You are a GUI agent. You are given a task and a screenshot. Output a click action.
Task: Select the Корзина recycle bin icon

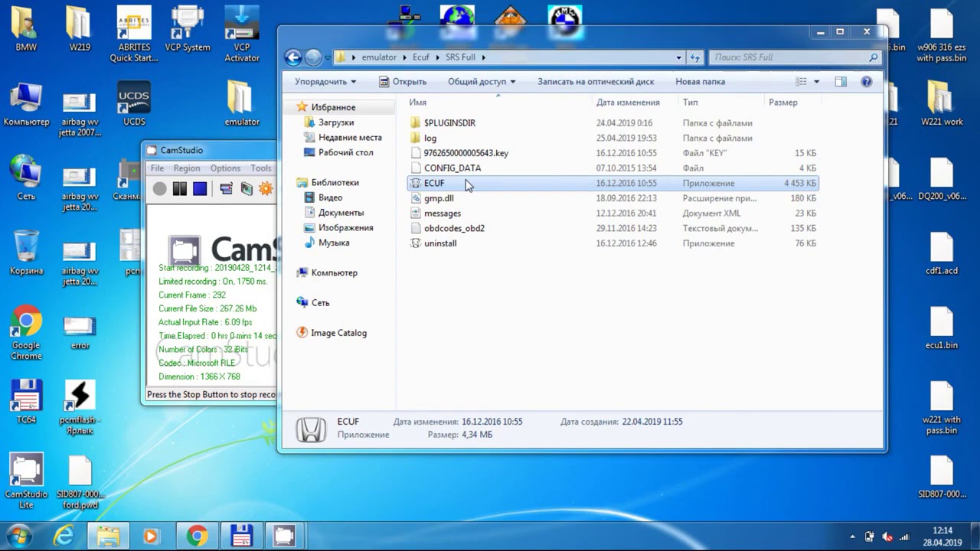point(26,253)
